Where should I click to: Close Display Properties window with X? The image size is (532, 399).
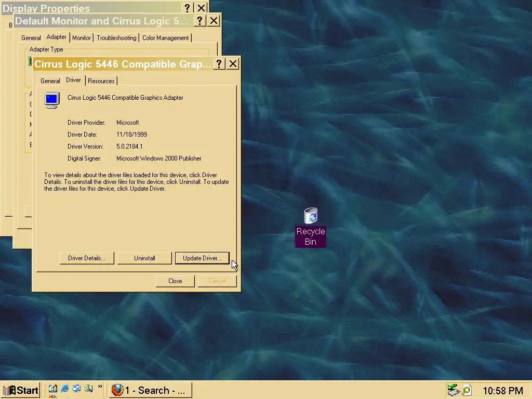coord(201,7)
